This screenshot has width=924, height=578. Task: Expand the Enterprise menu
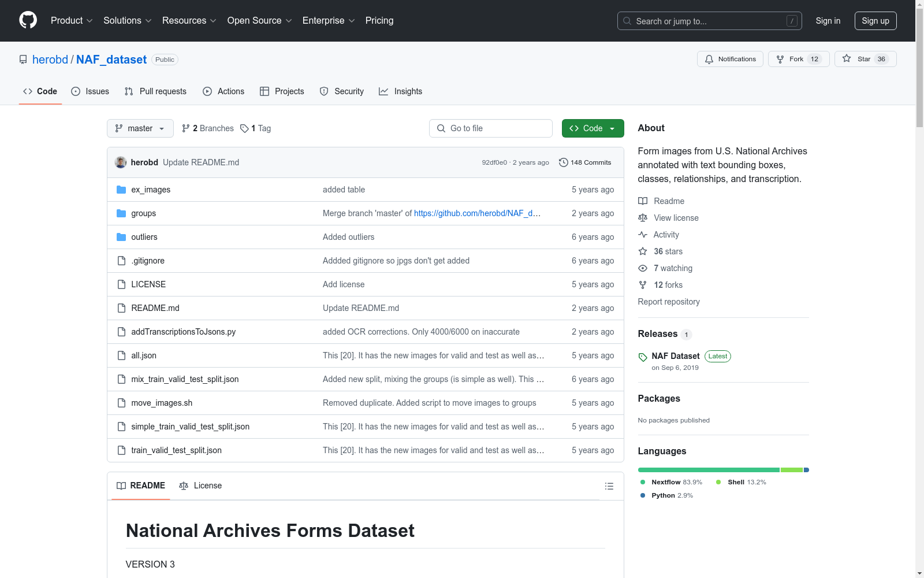point(328,20)
